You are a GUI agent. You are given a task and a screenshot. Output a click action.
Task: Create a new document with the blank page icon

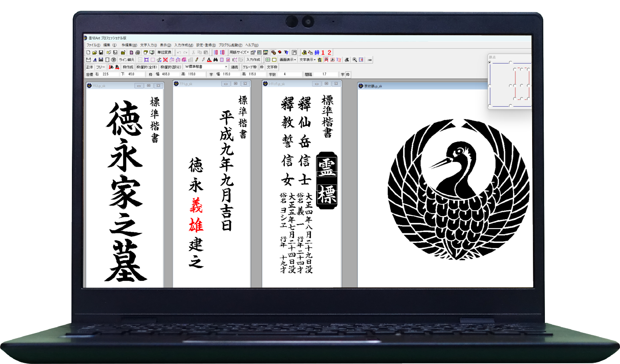[x=88, y=52]
